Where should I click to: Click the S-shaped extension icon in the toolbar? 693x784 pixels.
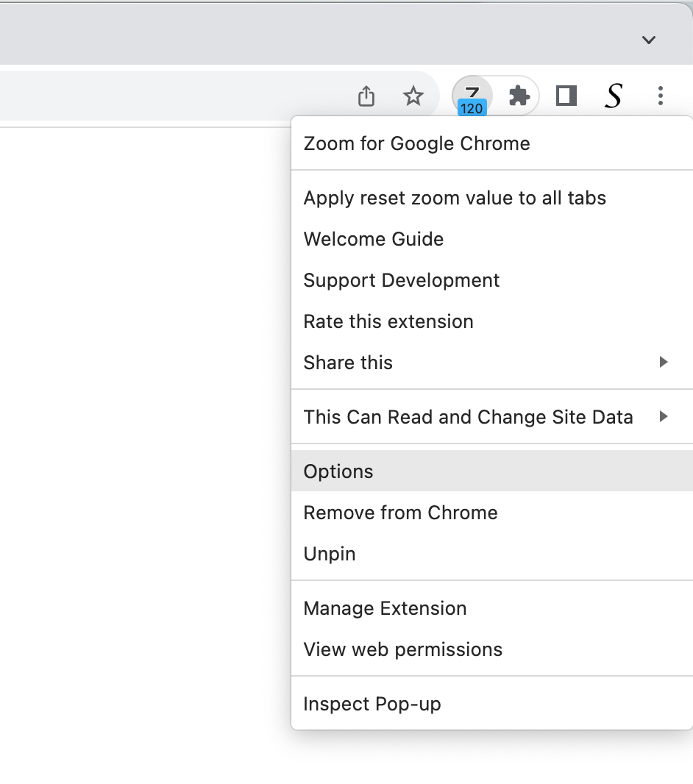613,96
